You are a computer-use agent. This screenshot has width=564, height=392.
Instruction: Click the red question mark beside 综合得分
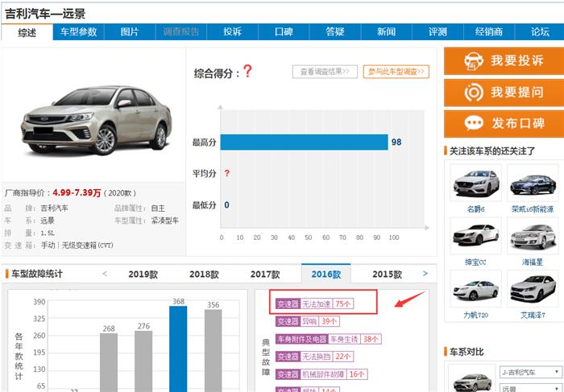(247, 71)
